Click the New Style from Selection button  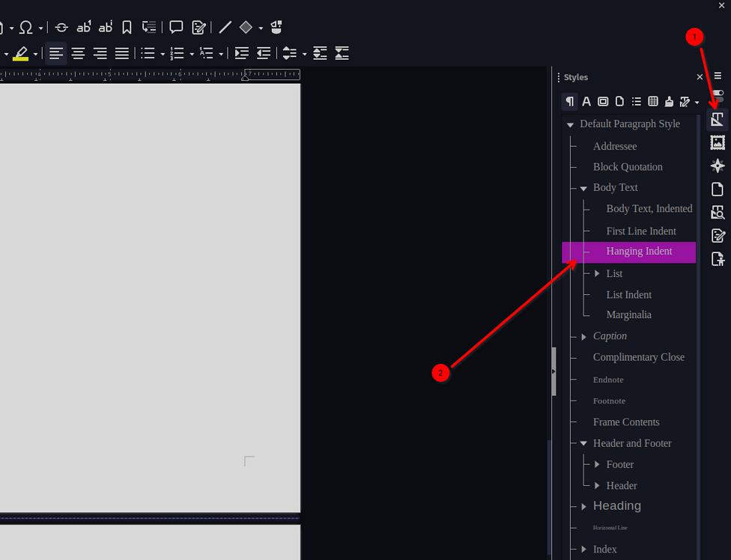[684, 101]
